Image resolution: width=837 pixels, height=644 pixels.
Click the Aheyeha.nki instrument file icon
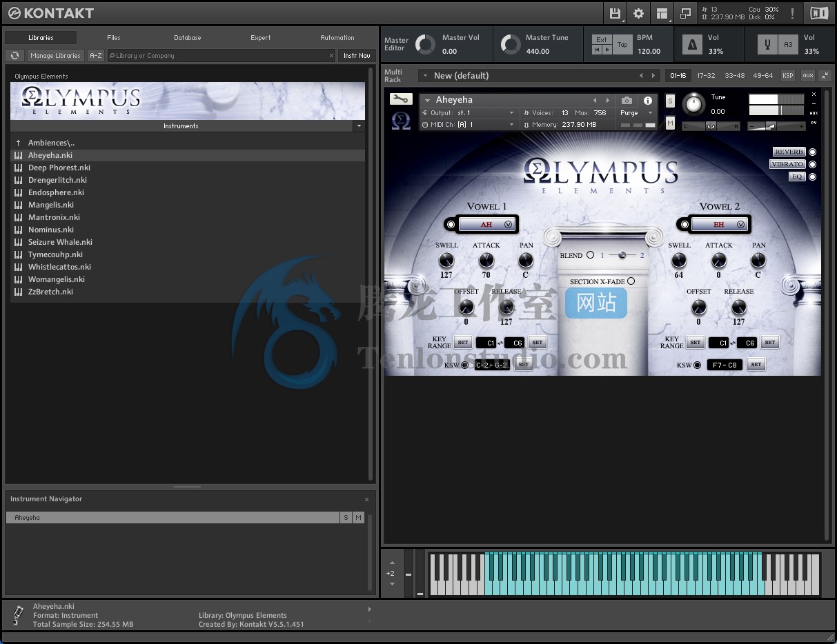(18, 155)
